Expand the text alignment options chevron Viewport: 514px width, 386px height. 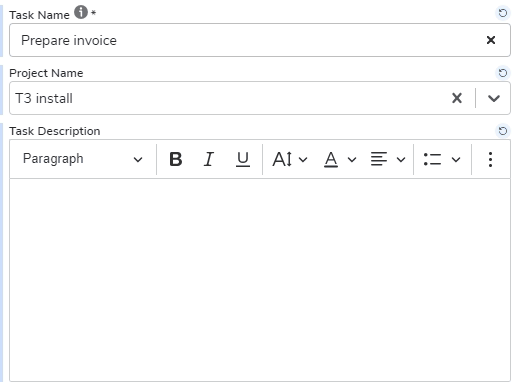click(401, 159)
